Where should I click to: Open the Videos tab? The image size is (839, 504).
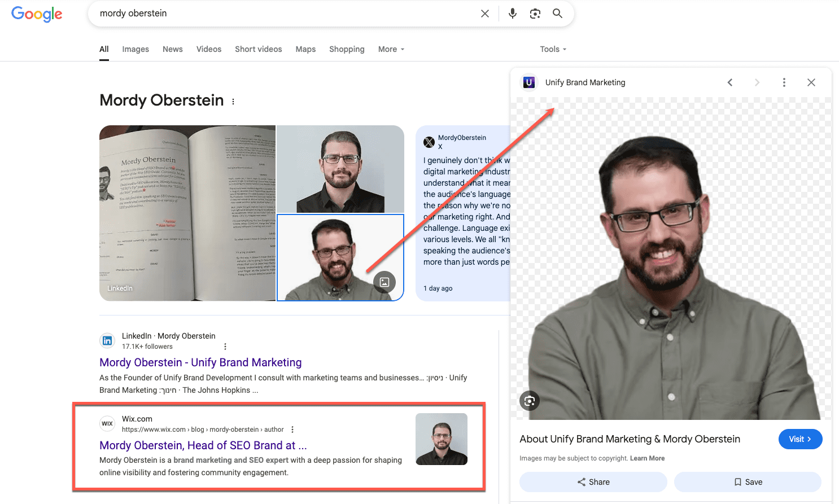[209, 49]
